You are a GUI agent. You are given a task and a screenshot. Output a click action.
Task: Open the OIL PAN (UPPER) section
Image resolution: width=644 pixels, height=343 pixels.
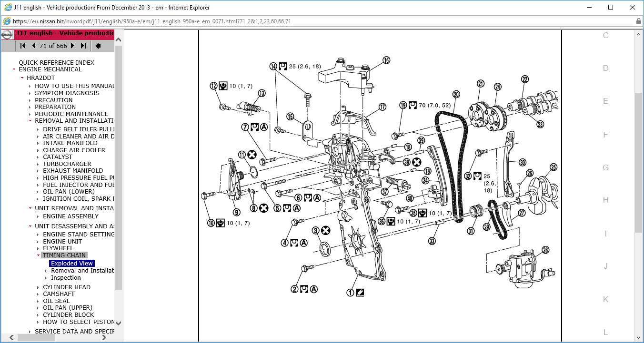coord(68,308)
